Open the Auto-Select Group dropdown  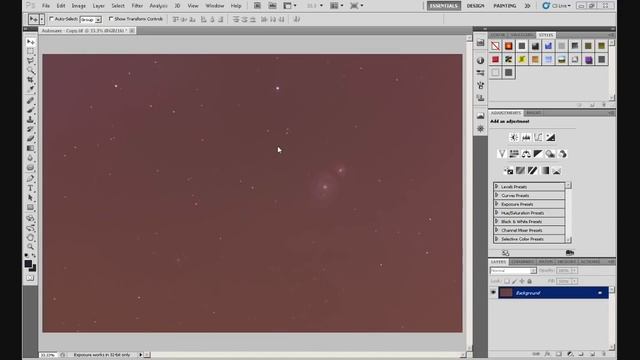tap(90, 19)
